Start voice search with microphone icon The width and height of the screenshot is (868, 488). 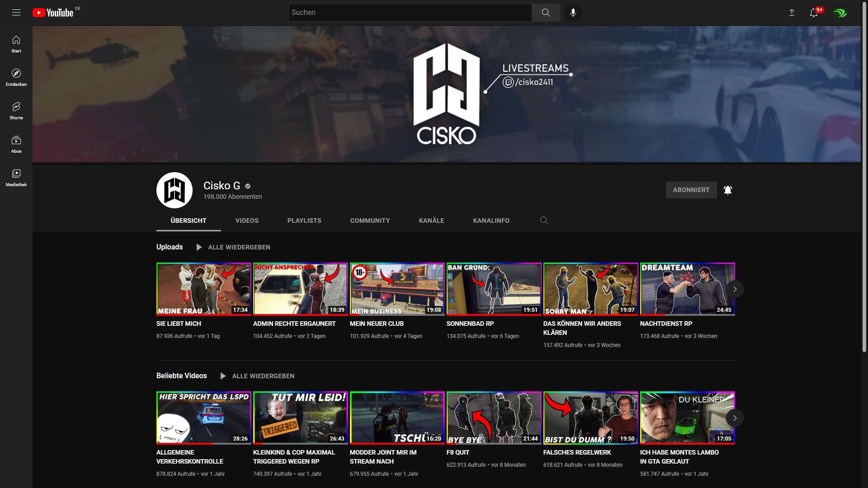click(x=573, y=13)
